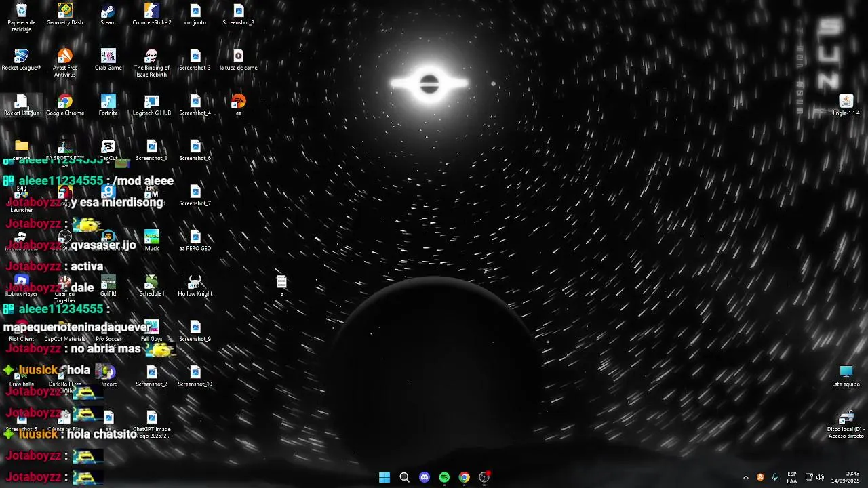Select the Screenshot_1 image file
The width and height of the screenshot is (868, 488).
pyautogui.click(x=152, y=150)
